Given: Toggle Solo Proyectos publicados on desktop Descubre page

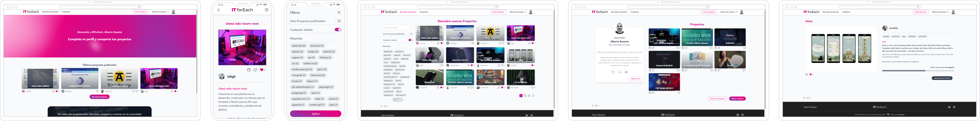Looking at the screenshot, I should (410, 34).
